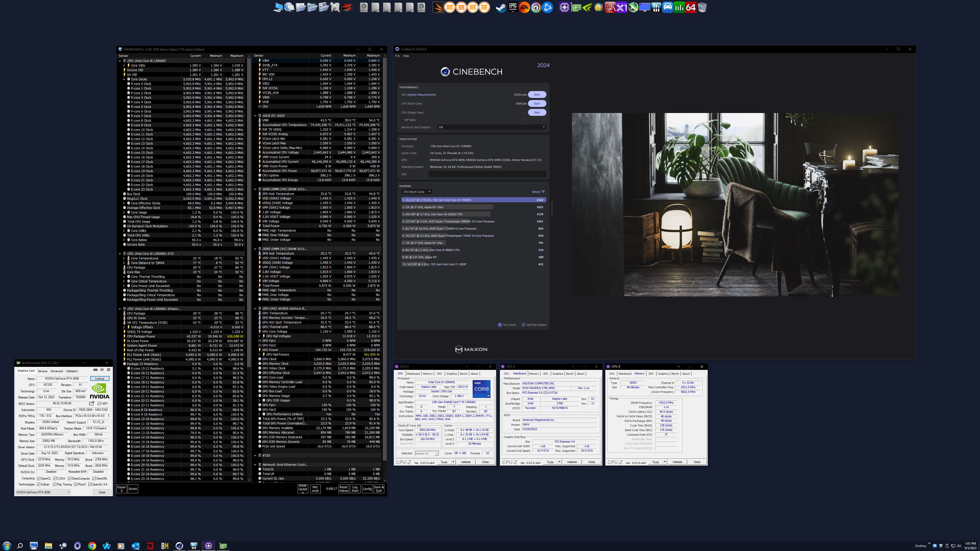Open File Explorer from the taskbar
The height and width of the screenshot is (551, 980).
(48, 546)
